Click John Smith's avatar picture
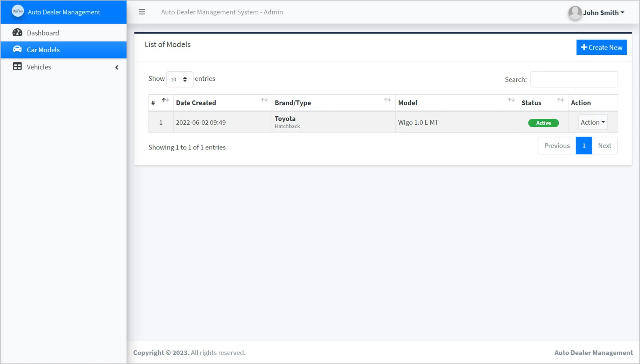This screenshot has height=364, width=640. coord(575,12)
